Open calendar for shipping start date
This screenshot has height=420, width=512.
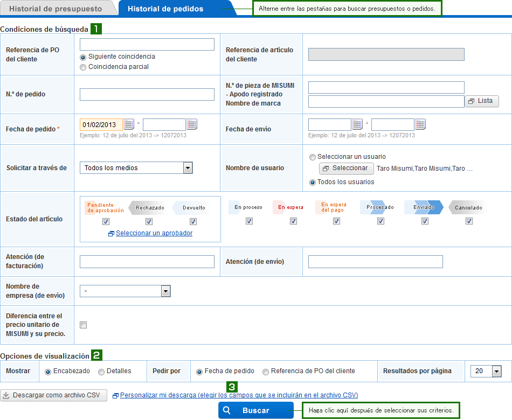357,124
